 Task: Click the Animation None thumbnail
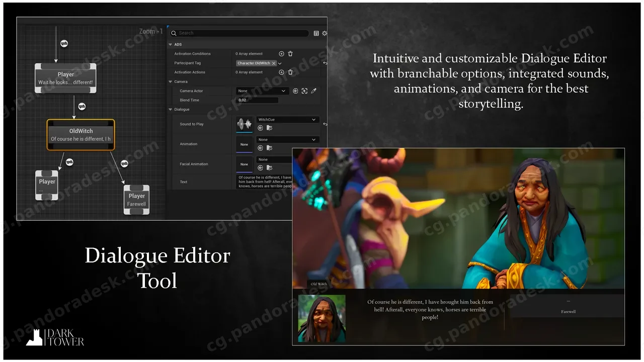click(x=245, y=144)
